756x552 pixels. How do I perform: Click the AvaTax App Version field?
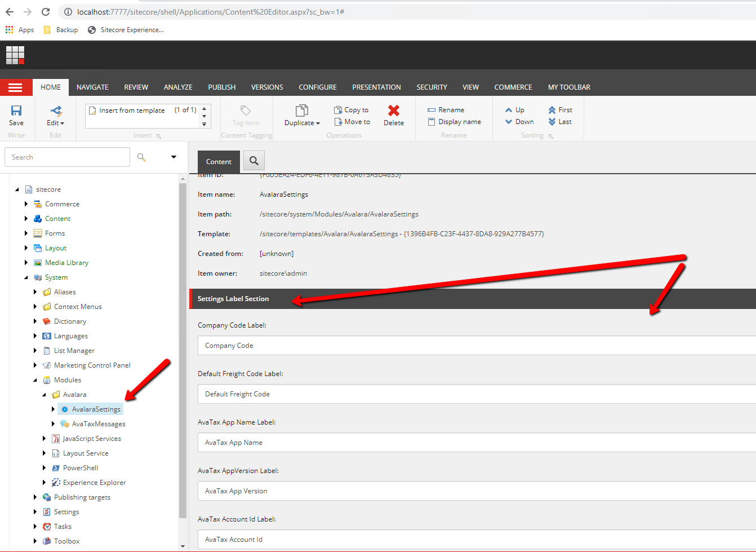coord(477,491)
